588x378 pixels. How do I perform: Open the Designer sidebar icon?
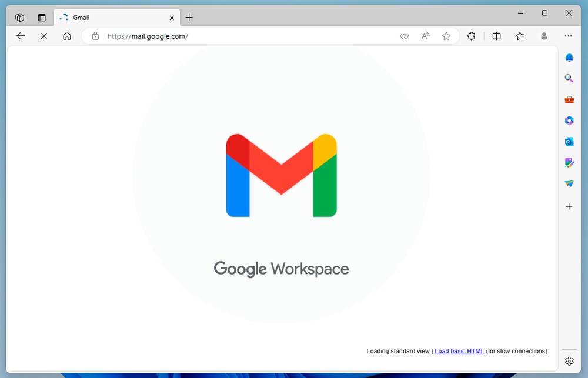coord(569,162)
